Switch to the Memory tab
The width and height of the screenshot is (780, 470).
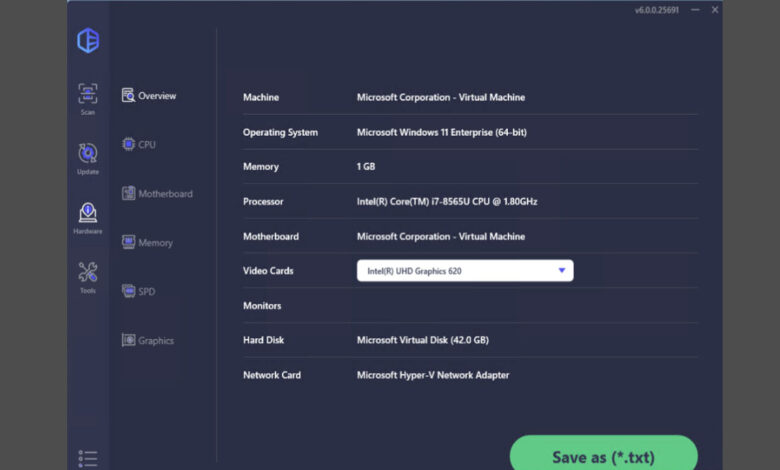pos(147,243)
